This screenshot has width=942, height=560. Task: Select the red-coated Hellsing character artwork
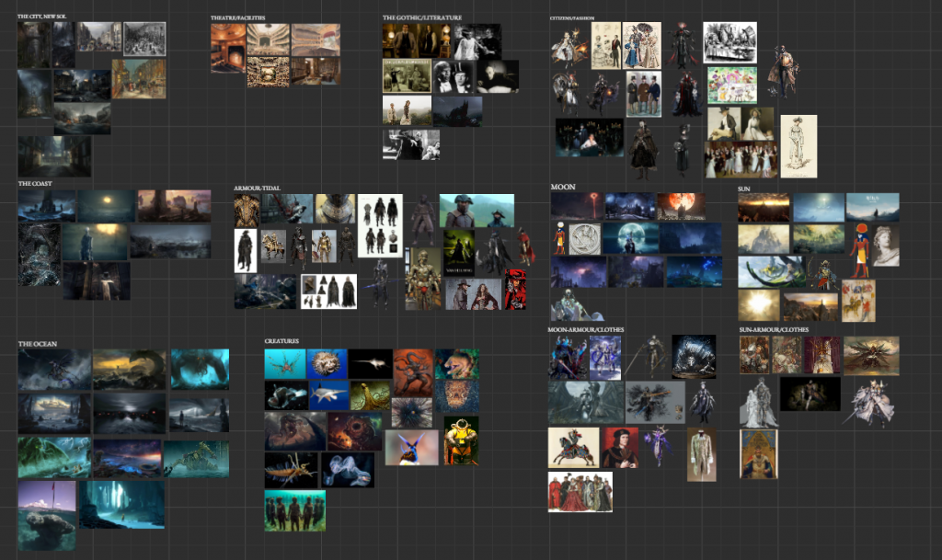coord(515,290)
